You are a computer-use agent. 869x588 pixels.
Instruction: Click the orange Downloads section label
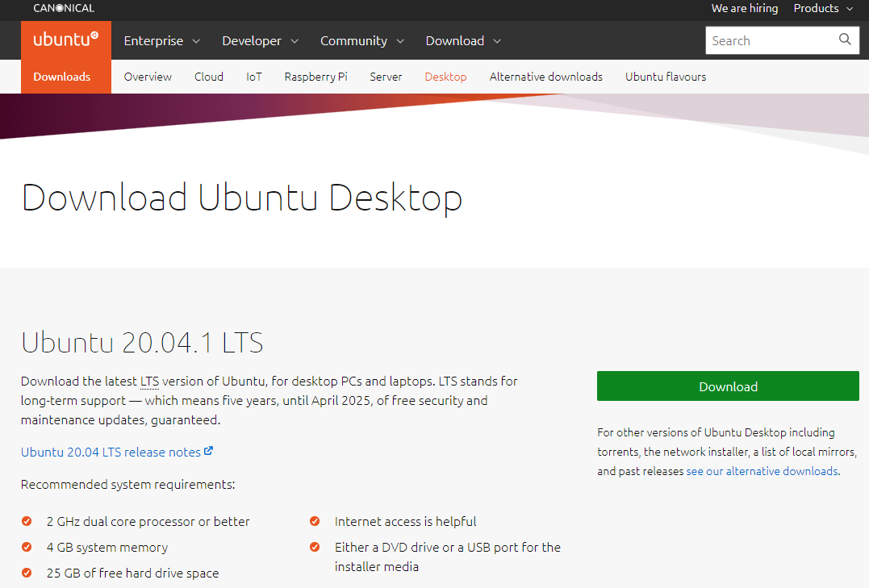[x=61, y=77]
